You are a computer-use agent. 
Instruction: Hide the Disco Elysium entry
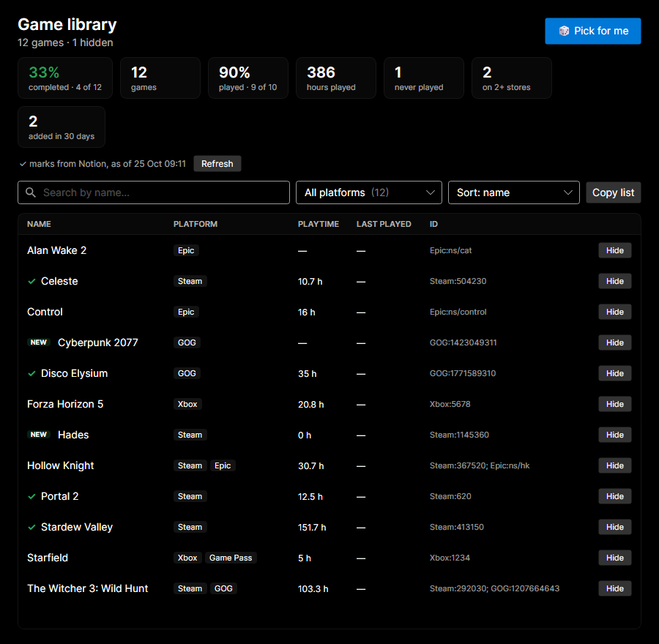click(614, 373)
